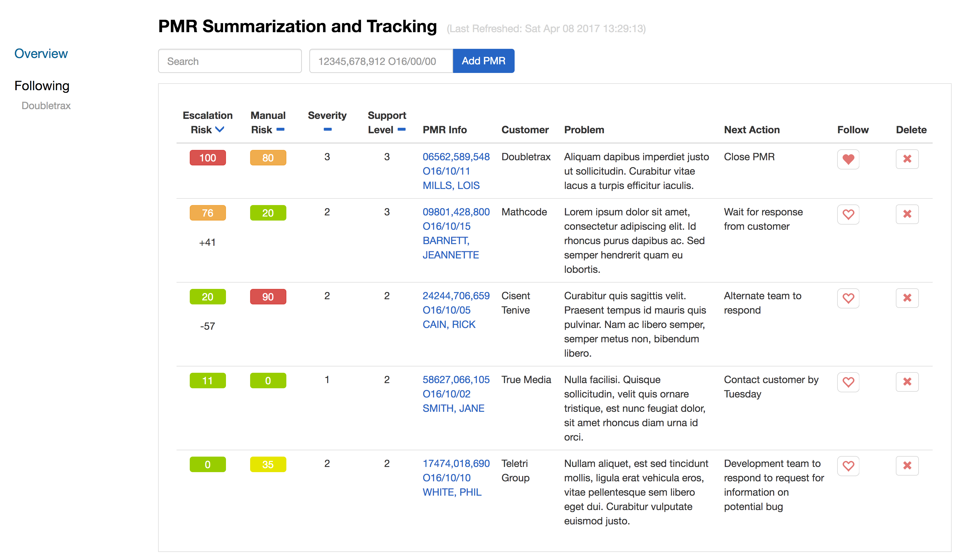Select Doubletrax under Following
966x560 pixels.
(46, 106)
